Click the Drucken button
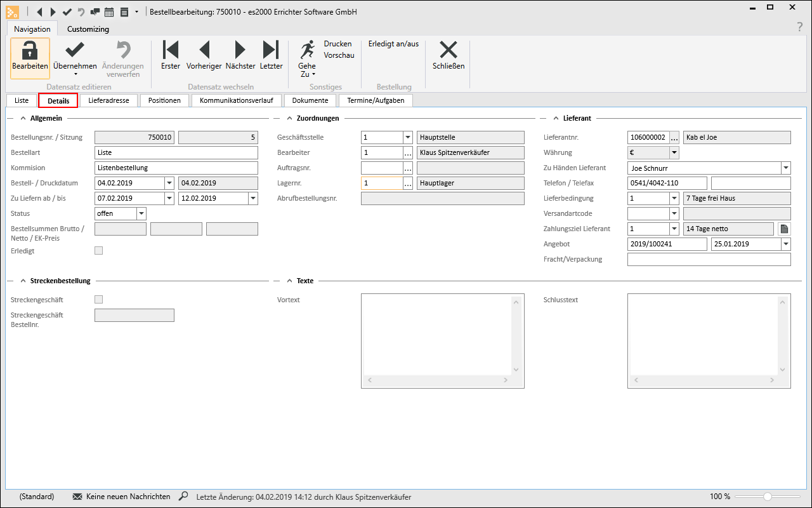 point(337,44)
